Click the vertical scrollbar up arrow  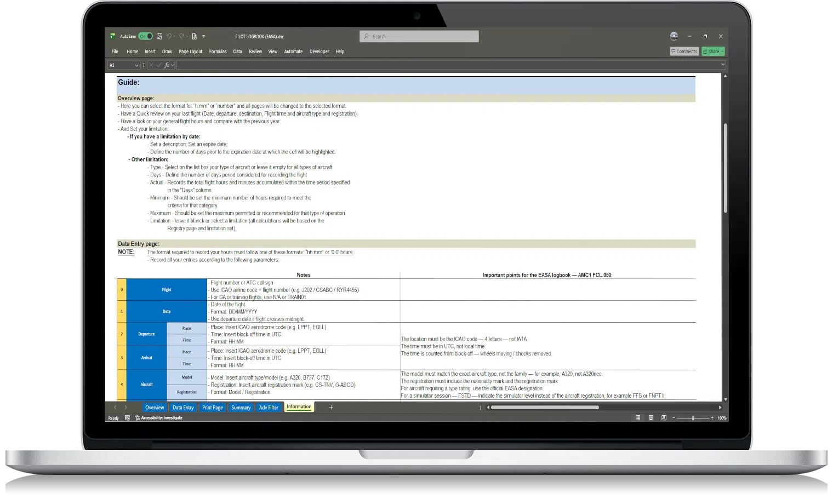pos(725,76)
